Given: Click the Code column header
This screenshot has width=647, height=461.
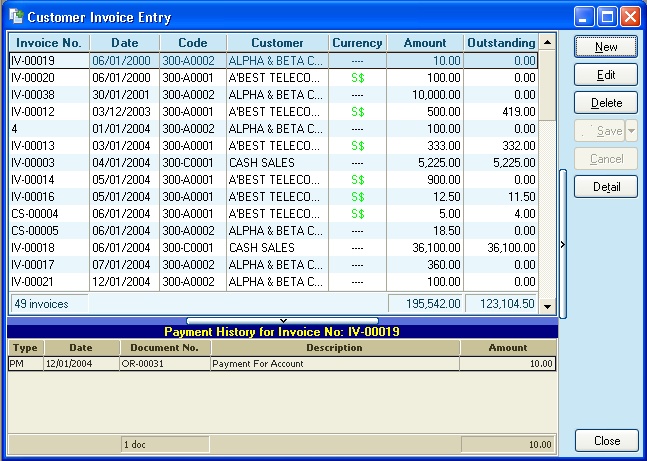Looking at the screenshot, I should [193, 43].
